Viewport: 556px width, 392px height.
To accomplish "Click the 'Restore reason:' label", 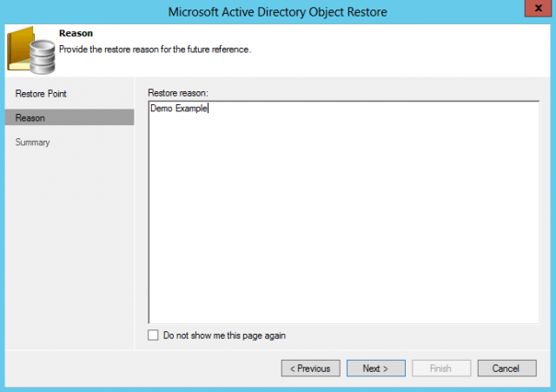I will (x=178, y=93).
